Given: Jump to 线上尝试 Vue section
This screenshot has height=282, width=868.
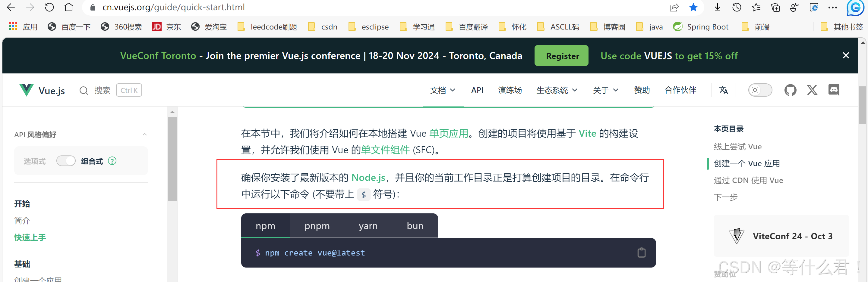Looking at the screenshot, I should point(737,146).
